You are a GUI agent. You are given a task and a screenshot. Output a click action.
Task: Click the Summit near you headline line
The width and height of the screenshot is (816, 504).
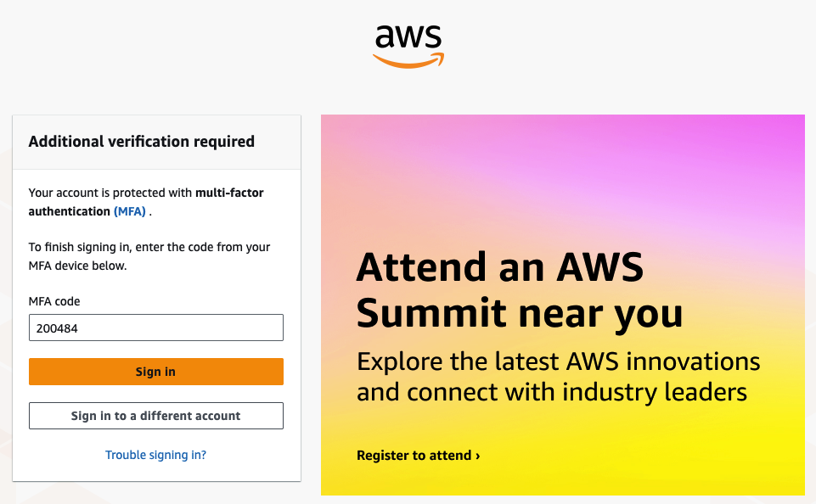519,312
